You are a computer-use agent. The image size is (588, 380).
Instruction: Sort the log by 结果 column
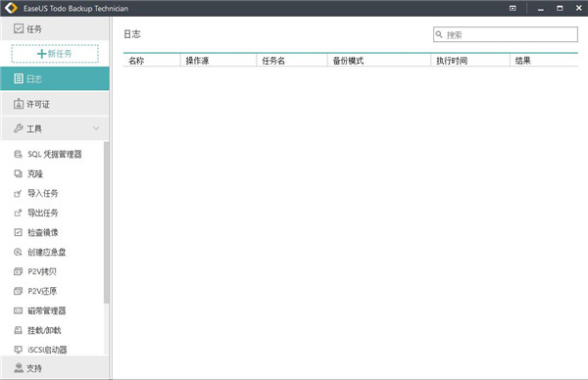pyautogui.click(x=544, y=61)
